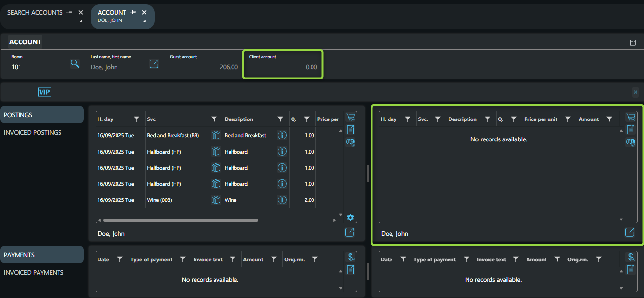Viewport: 644px width, 298px height.
Task: Click info icon on the Wine row
Action: click(x=282, y=200)
